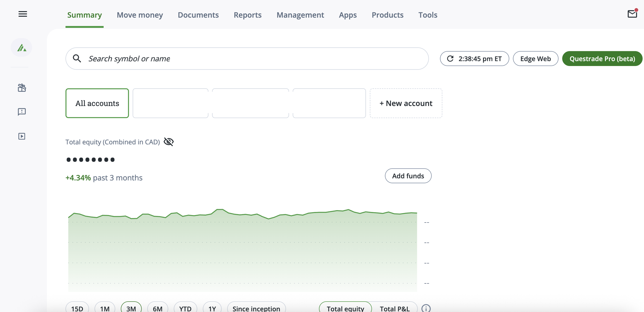This screenshot has width=644, height=312.
Task: Click into the Search symbol or name field
Action: 247,59
